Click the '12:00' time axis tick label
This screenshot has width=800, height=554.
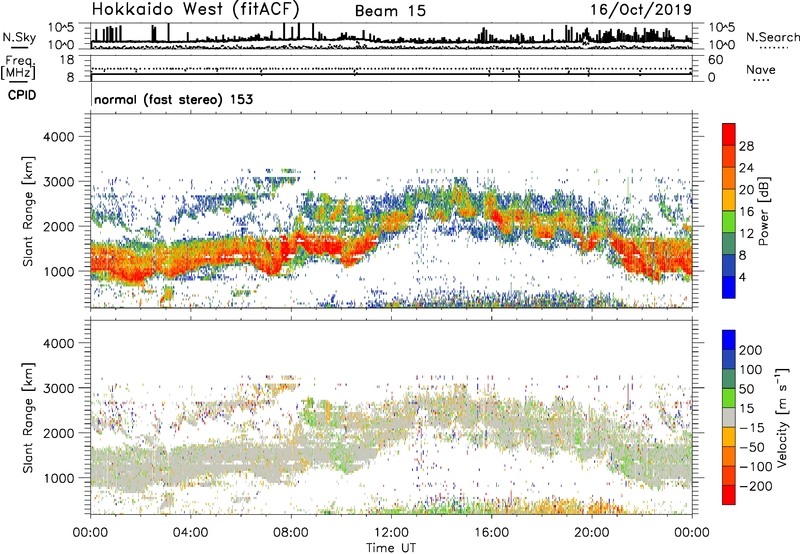point(391,533)
